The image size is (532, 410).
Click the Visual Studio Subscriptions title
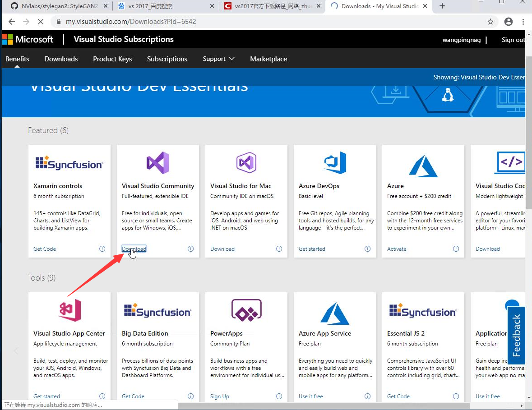[x=124, y=39]
